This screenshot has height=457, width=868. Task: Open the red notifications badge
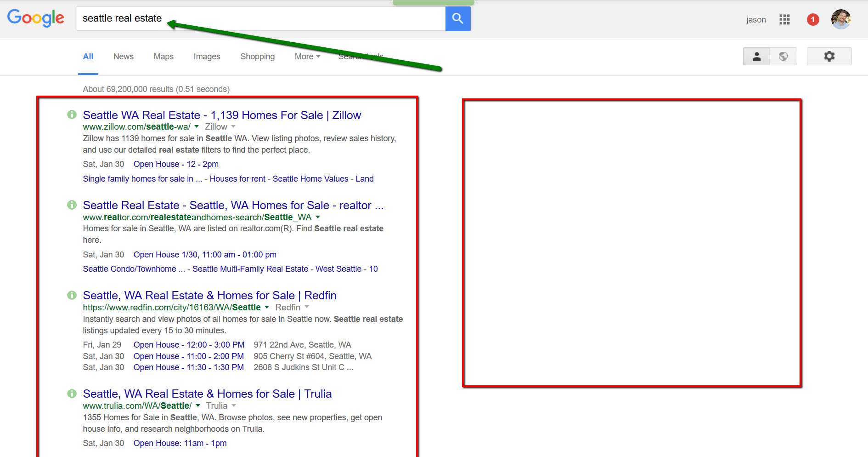(x=813, y=20)
